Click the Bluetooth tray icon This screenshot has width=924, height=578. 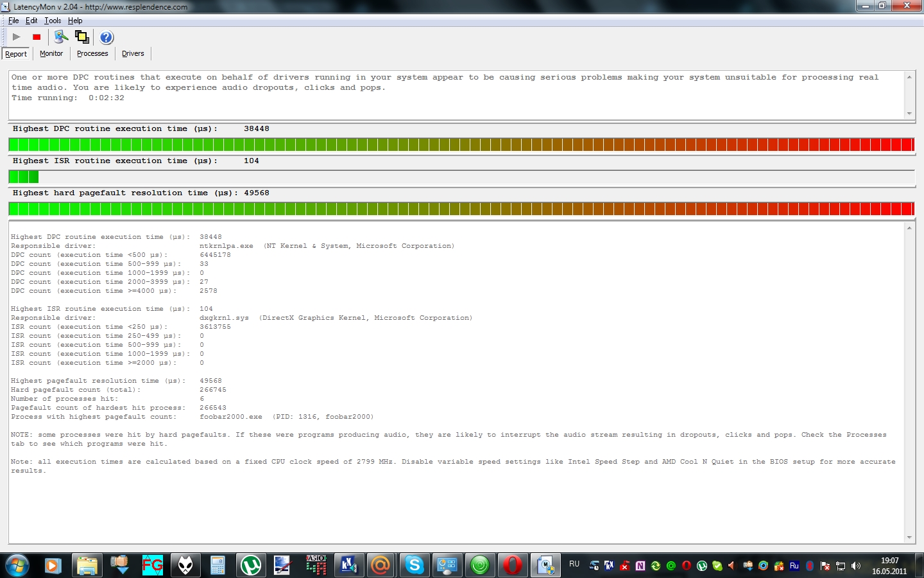point(810,566)
